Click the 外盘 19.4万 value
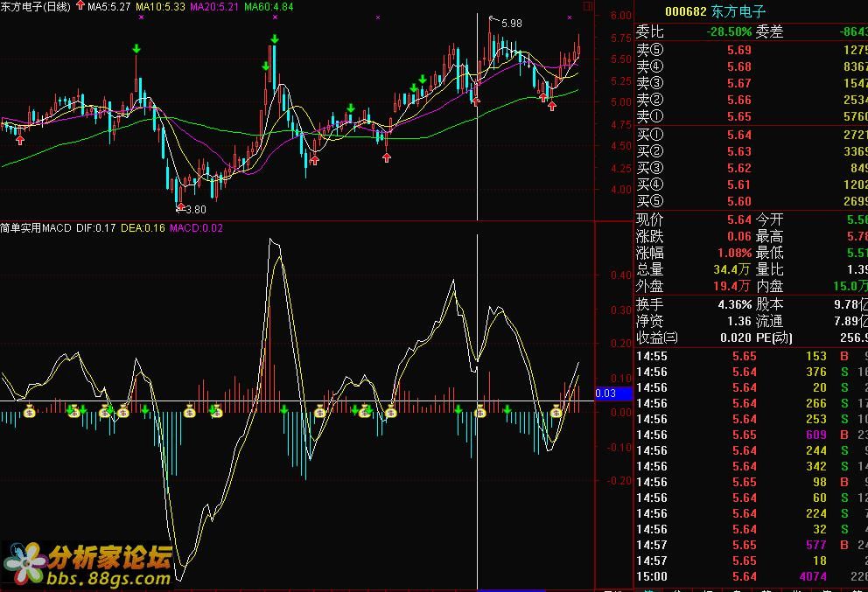 731,286
